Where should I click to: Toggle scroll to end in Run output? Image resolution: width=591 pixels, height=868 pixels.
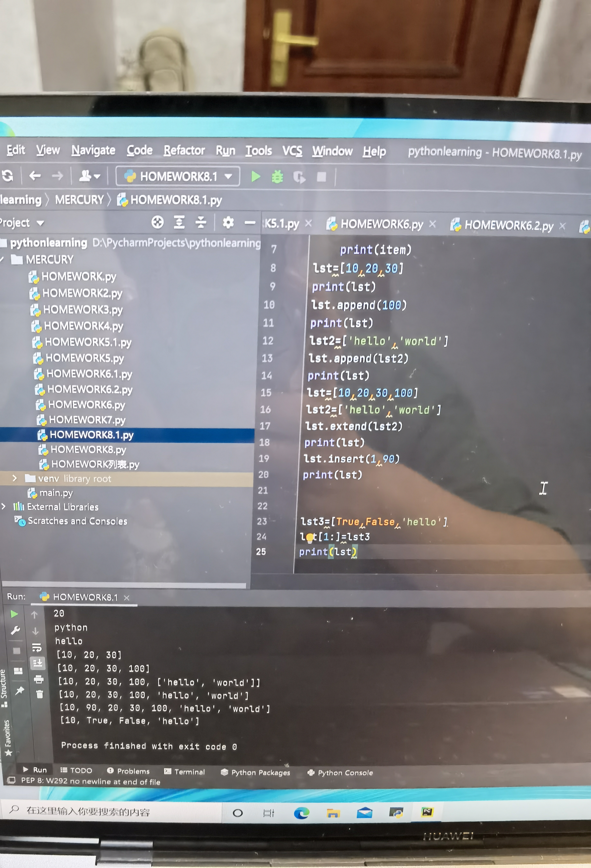coord(37,663)
